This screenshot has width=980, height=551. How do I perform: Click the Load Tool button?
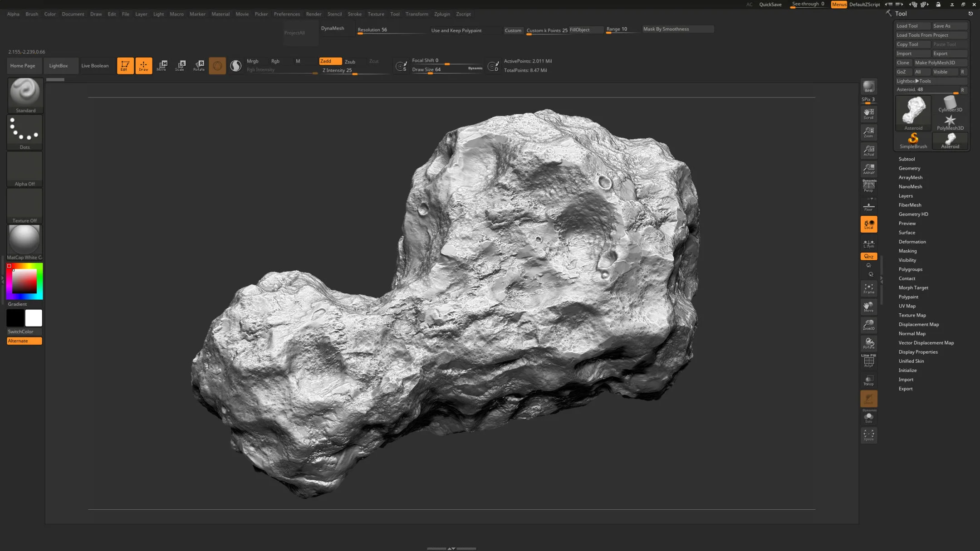pos(913,26)
